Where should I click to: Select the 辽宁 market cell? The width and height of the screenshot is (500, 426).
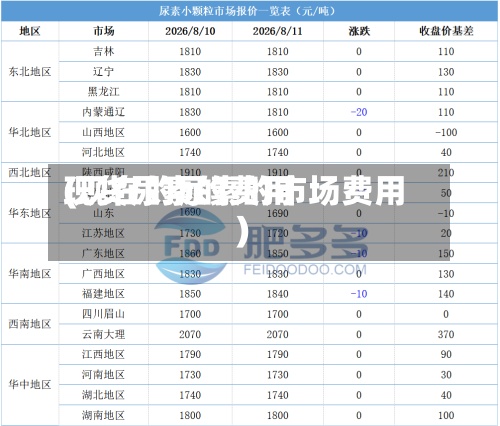(104, 72)
